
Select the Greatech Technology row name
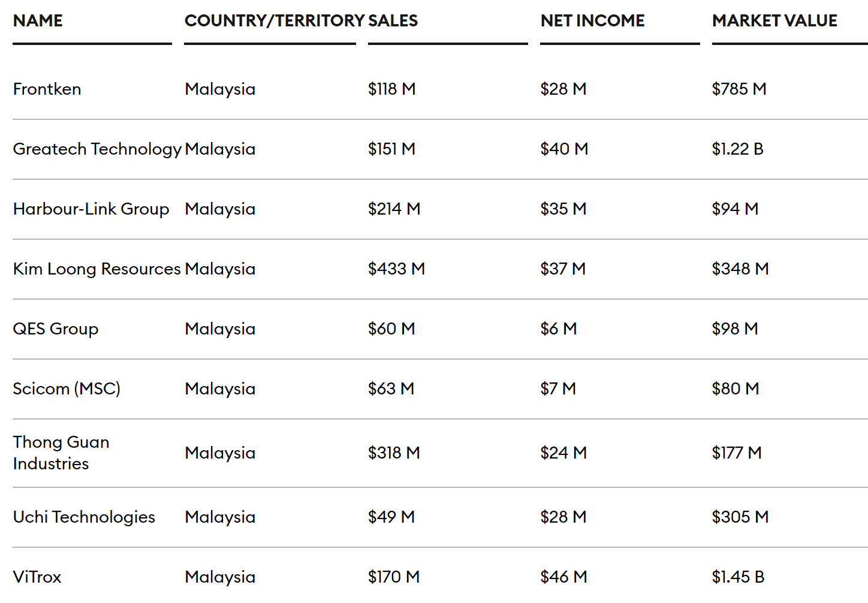(x=97, y=149)
